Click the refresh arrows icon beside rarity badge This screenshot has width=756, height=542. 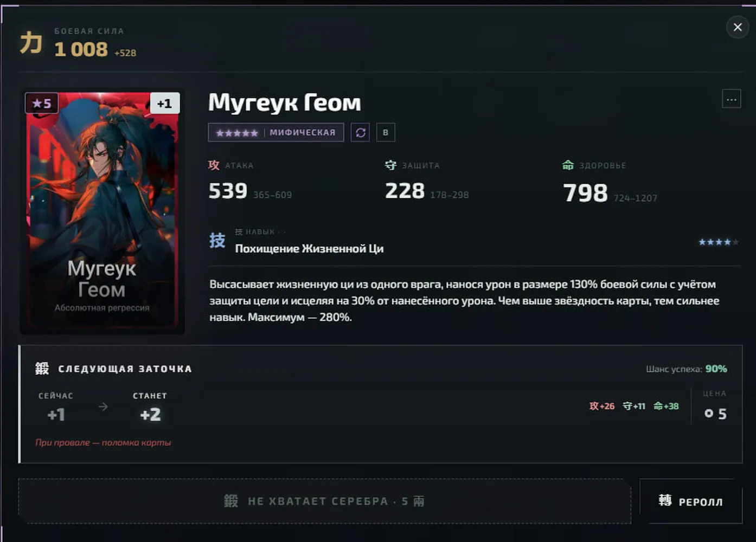click(361, 132)
